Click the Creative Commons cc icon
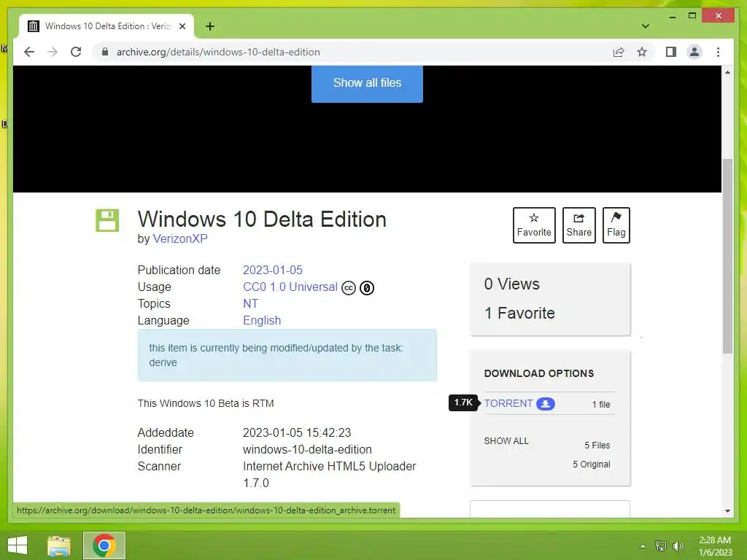The image size is (747, 560). click(x=349, y=288)
